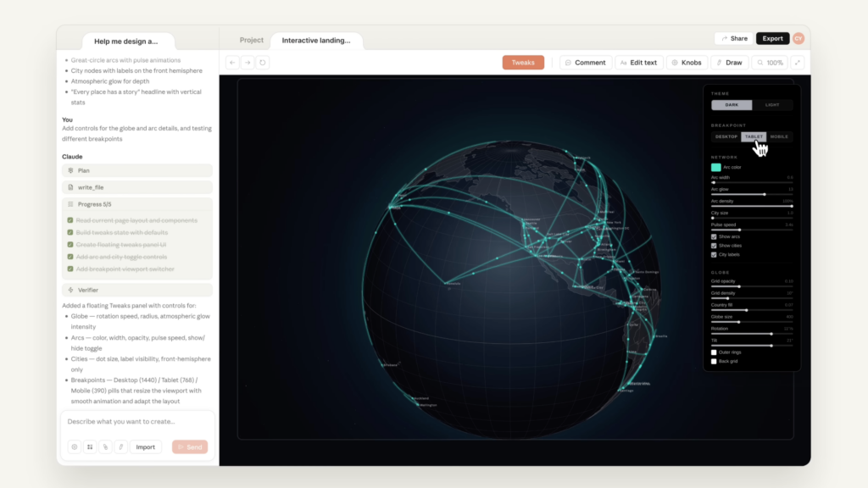The image size is (868, 488).
Task: Enable the Outer rings checkbox
Action: point(714,352)
